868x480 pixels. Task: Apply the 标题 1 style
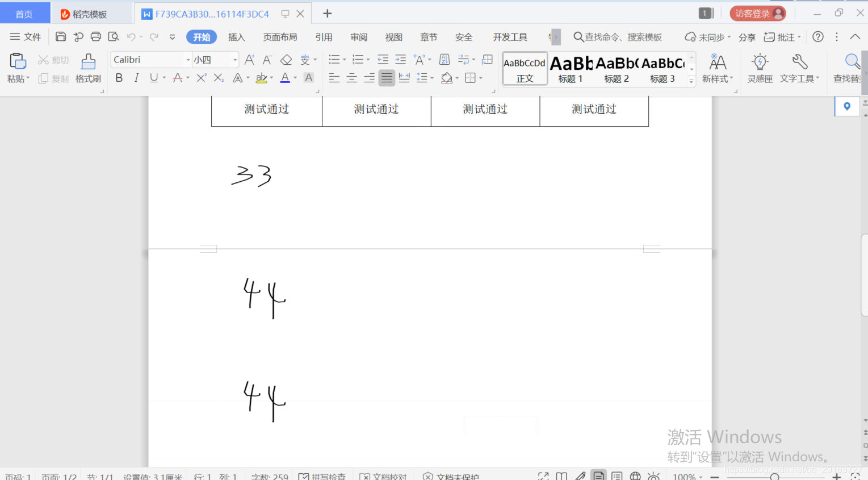click(x=570, y=68)
